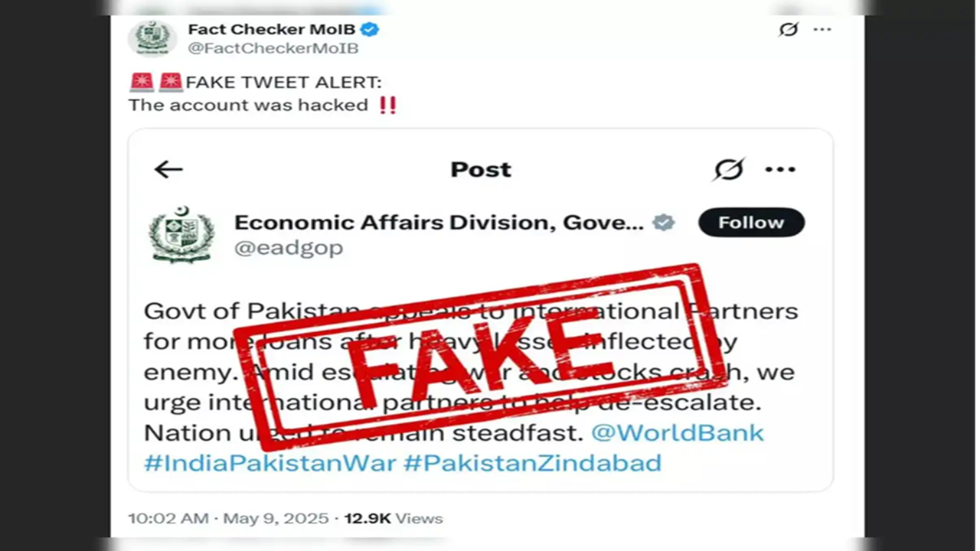Viewport: 980px width, 551px height.
Task: Click the Economic Affairs Division emblem avatar
Action: (x=182, y=233)
